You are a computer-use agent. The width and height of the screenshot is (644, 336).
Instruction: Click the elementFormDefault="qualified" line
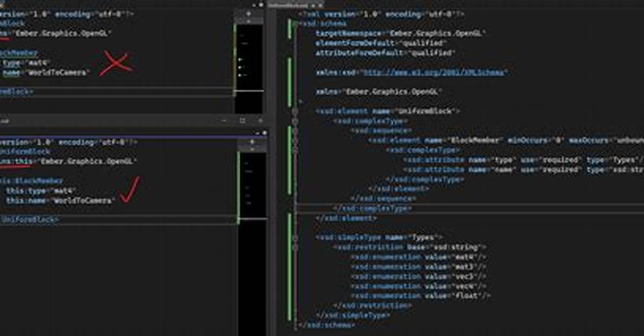click(382, 43)
